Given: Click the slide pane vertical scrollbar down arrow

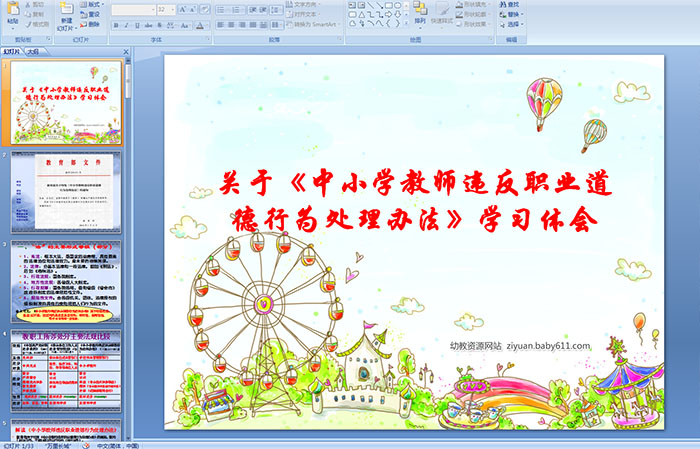Looking at the screenshot, I should [129, 437].
